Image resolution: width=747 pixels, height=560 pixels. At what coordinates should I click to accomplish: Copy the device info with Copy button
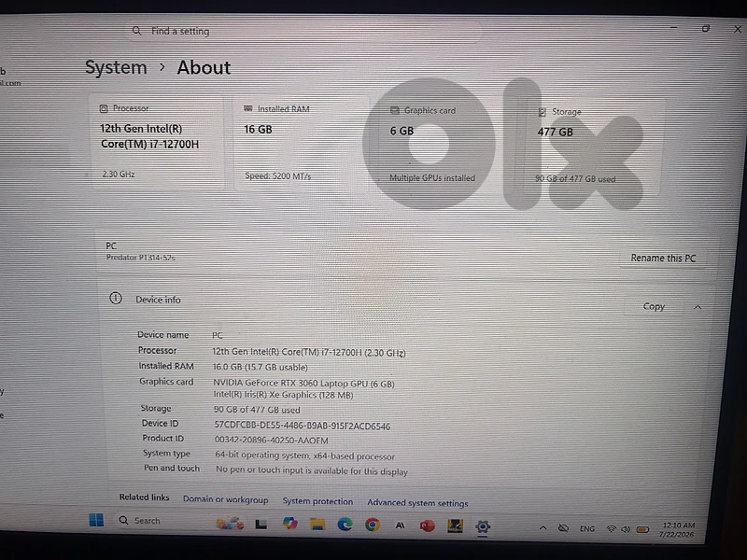coord(654,307)
